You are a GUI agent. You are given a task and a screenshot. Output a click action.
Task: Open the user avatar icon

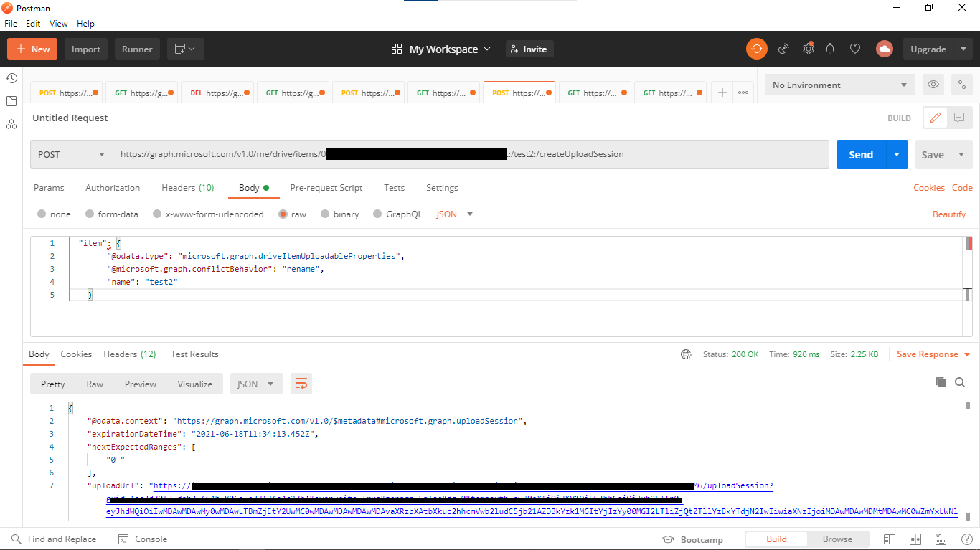(x=884, y=49)
